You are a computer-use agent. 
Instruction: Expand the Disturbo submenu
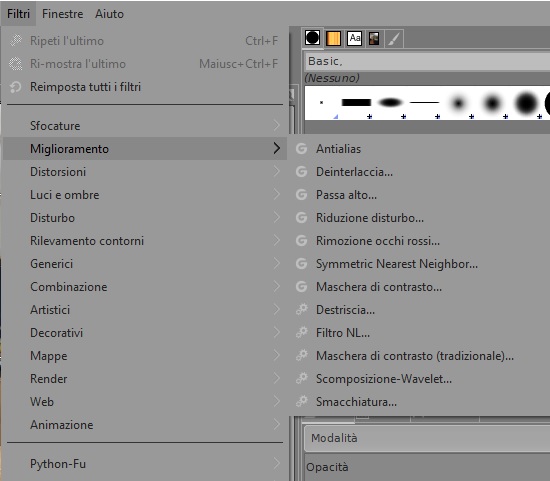[145, 218]
